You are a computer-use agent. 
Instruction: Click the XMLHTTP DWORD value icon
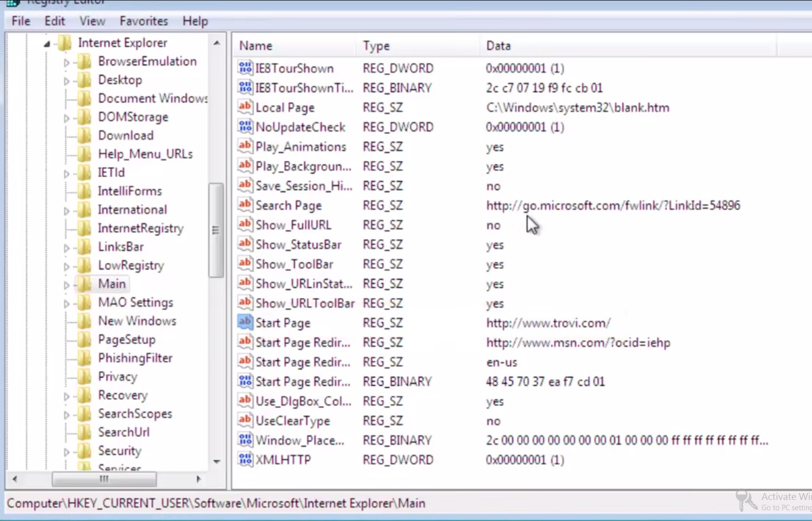[x=245, y=459]
